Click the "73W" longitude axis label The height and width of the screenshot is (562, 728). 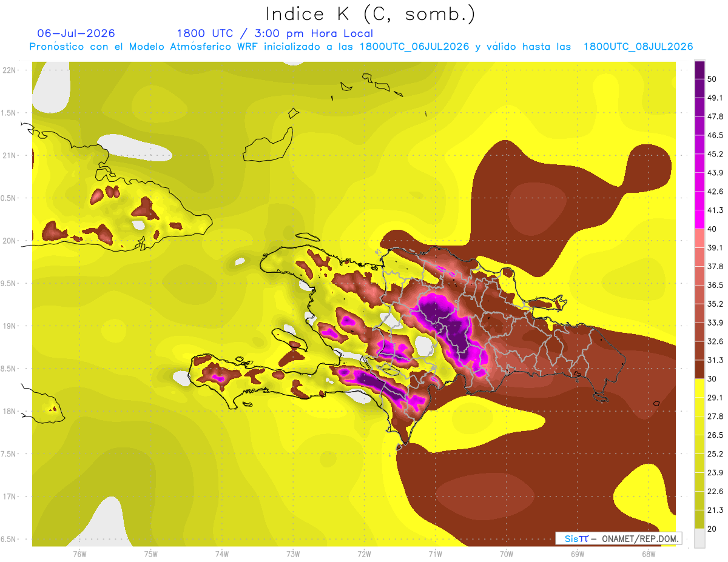pos(293,554)
